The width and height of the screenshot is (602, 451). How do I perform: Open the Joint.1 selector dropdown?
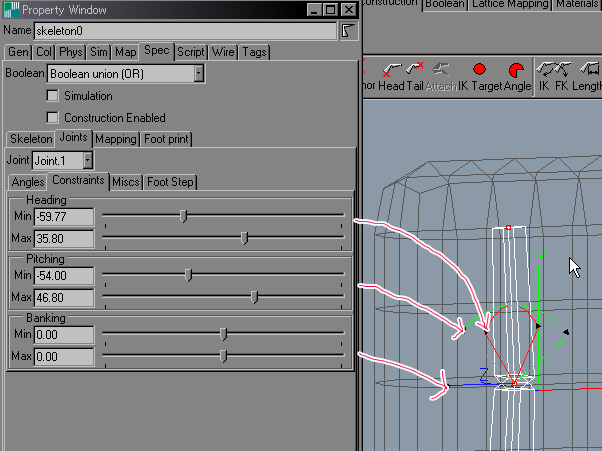88,160
